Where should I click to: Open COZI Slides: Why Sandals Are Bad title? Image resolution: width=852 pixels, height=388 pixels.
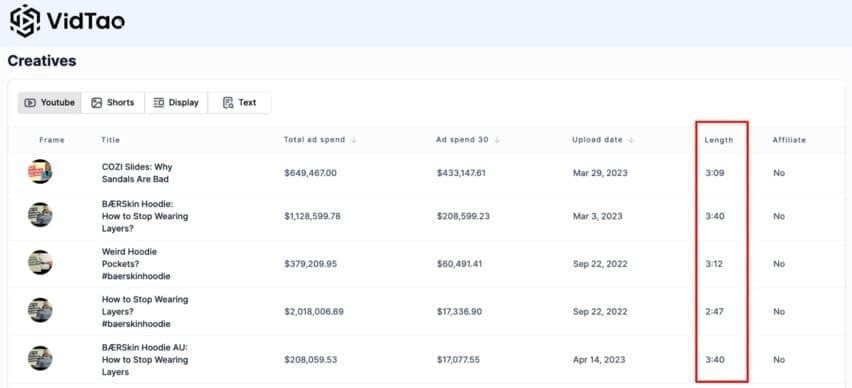pos(137,173)
